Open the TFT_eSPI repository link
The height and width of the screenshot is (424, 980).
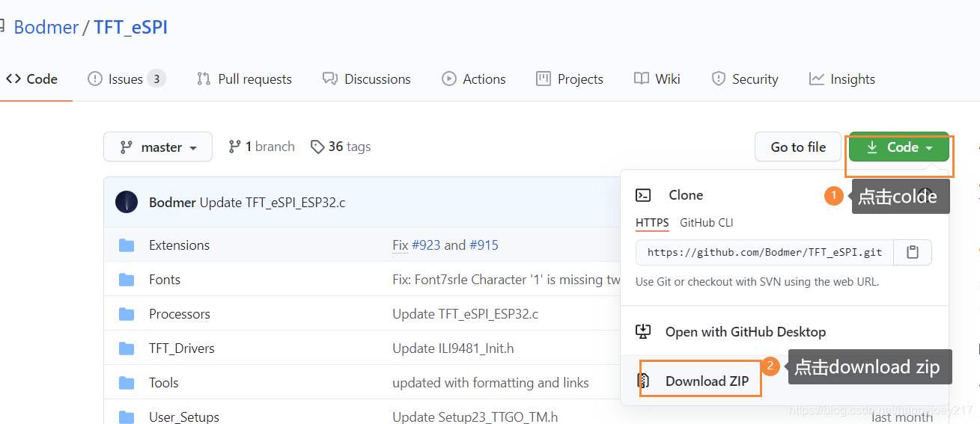[x=130, y=28]
